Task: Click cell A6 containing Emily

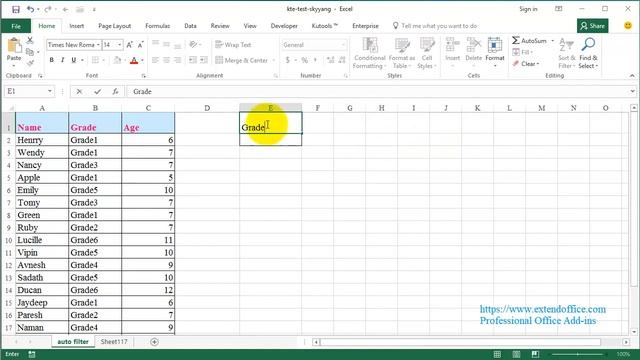Action: pyautogui.click(x=42, y=190)
